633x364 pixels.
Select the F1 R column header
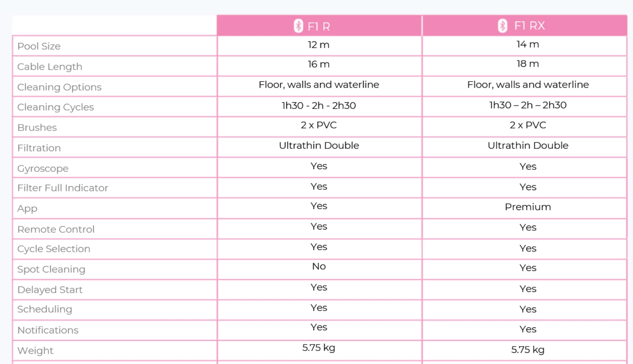point(319,26)
